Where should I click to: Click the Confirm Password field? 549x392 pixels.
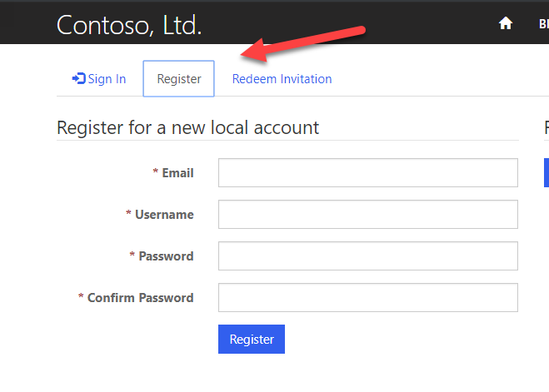[367, 298]
